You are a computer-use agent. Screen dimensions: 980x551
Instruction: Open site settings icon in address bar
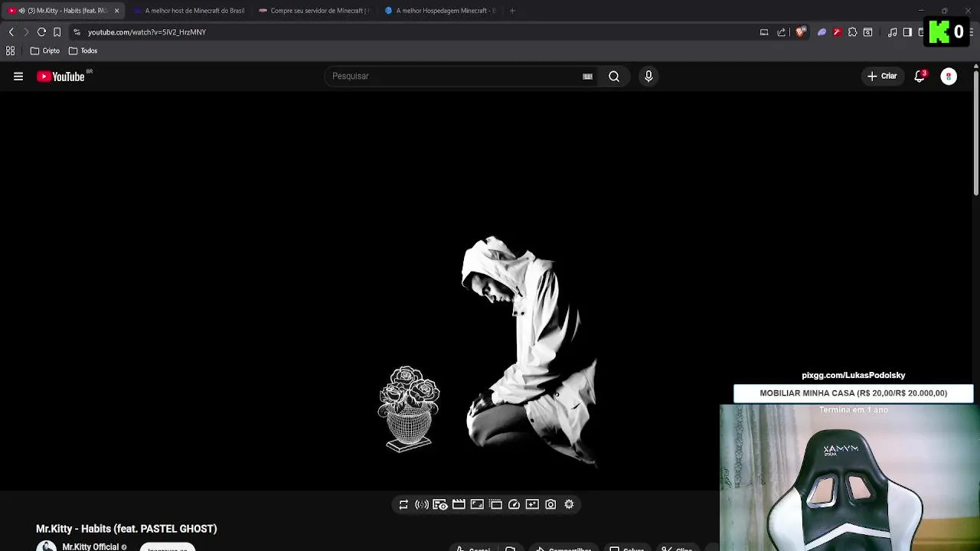tap(77, 32)
